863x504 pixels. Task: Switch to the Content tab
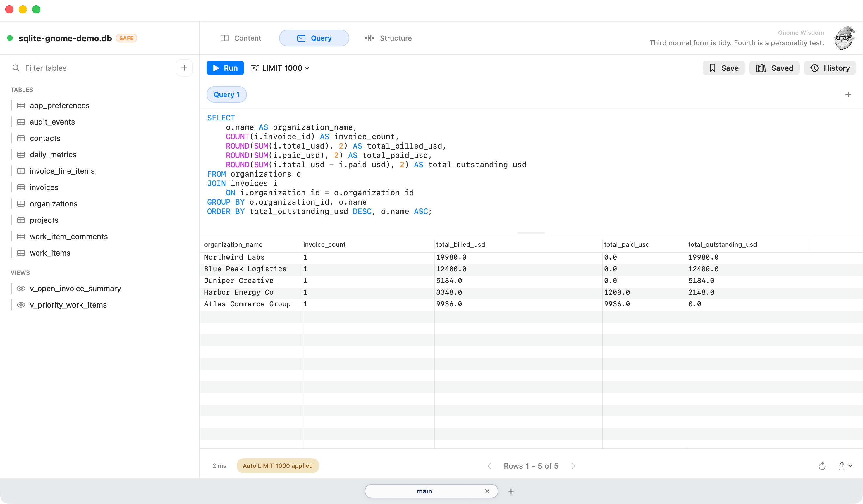(241, 38)
